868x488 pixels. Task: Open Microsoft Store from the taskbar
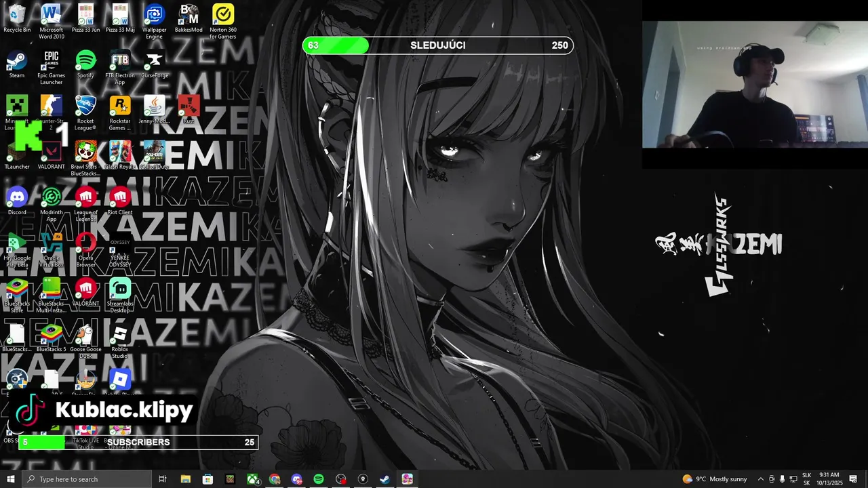(208, 479)
